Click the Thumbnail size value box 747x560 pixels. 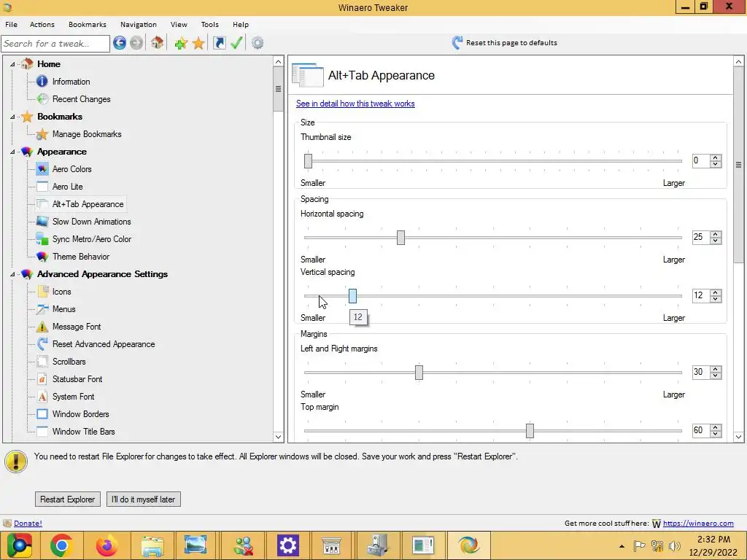coord(701,161)
